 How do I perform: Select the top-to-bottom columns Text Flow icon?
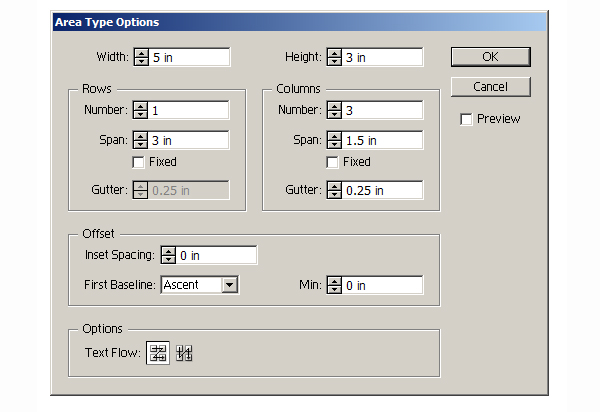click(x=184, y=353)
